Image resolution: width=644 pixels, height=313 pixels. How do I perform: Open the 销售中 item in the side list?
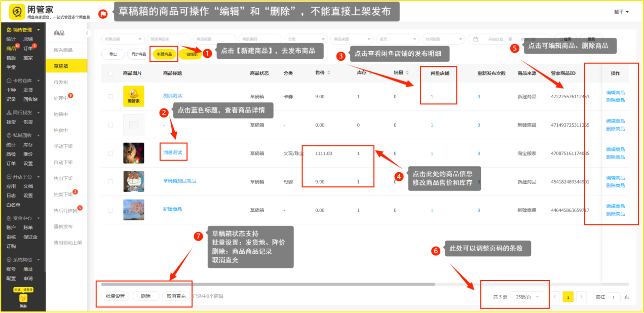tap(61, 114)
